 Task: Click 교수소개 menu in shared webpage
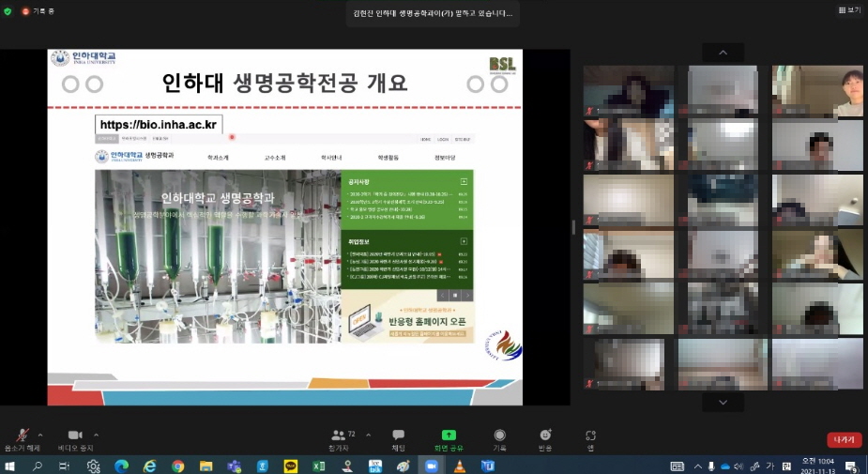[275, 158]
